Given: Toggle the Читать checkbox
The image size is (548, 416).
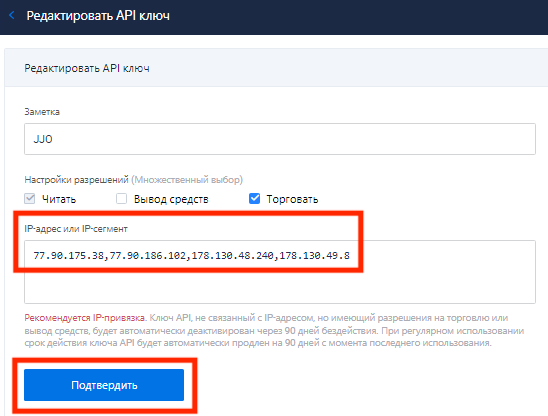Looking at the screenshot, I should [x=30, y=199].
